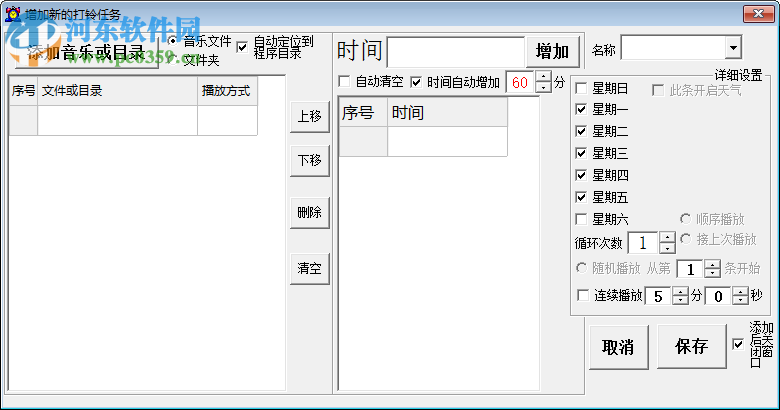Image resolution: width=780 pixels, height=410 pixels.
Task: Click the 下移 button
Action: 309,160
